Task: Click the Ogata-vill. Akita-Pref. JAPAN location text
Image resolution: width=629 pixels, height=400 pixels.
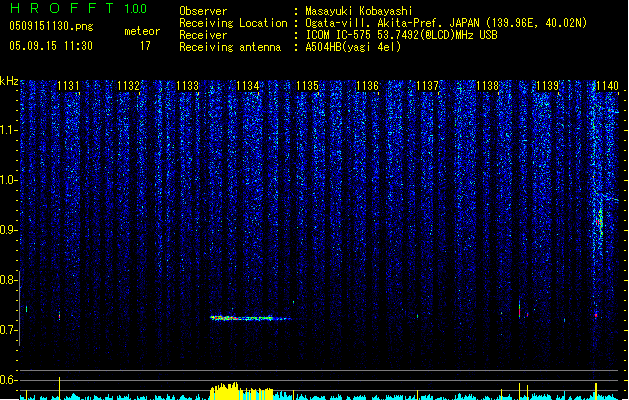Action: coord(446,23)
